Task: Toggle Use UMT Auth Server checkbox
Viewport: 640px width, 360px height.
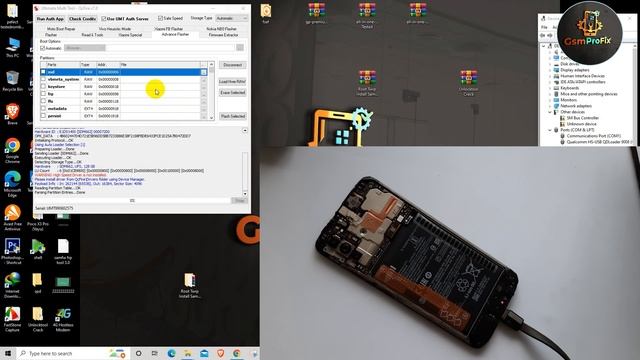Action: (104, 19)
